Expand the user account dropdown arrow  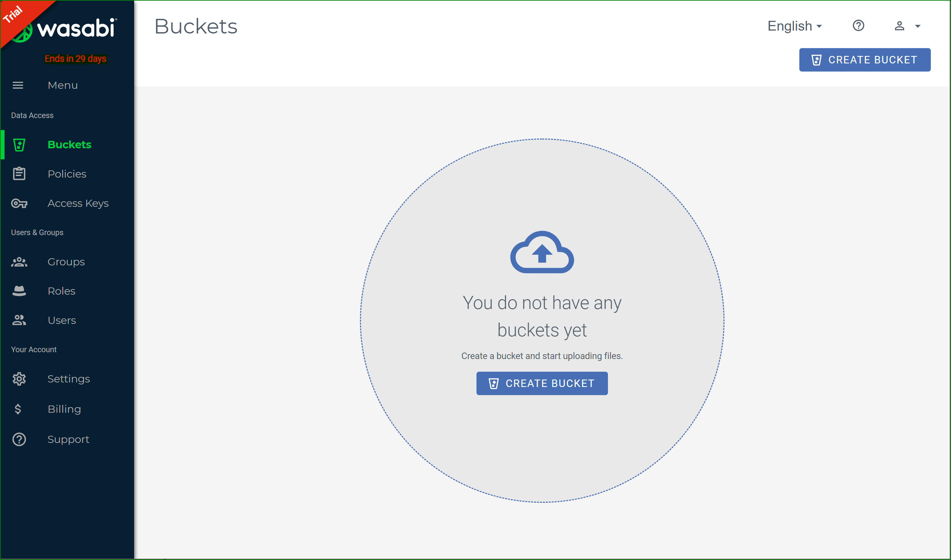(x=917, y=26)
